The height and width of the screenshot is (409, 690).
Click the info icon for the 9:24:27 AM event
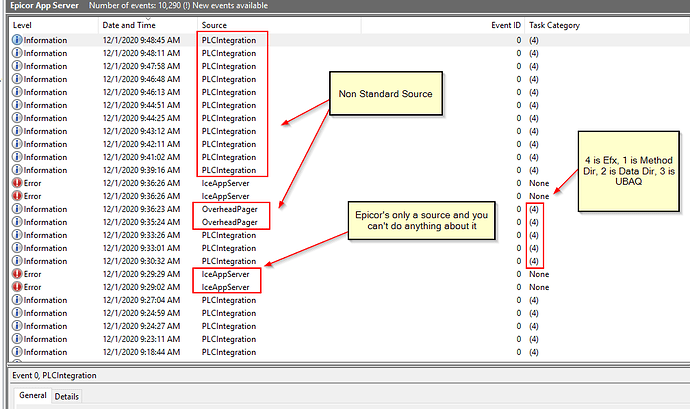coord(17,326)
